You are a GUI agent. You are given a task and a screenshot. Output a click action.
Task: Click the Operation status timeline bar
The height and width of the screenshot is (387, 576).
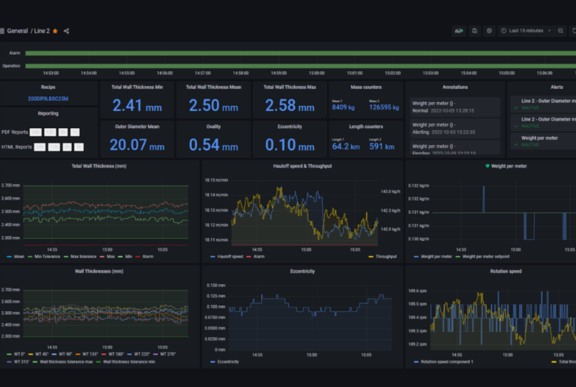pos(300,66)
